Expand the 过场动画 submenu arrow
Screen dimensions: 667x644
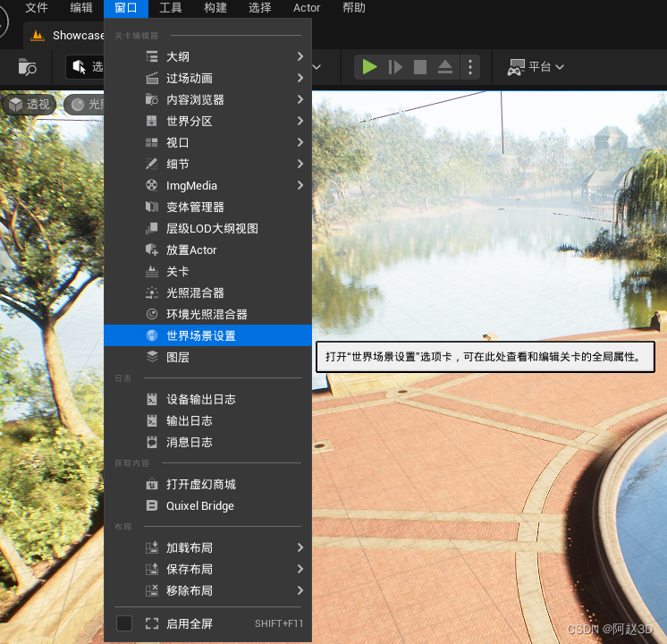300,78
